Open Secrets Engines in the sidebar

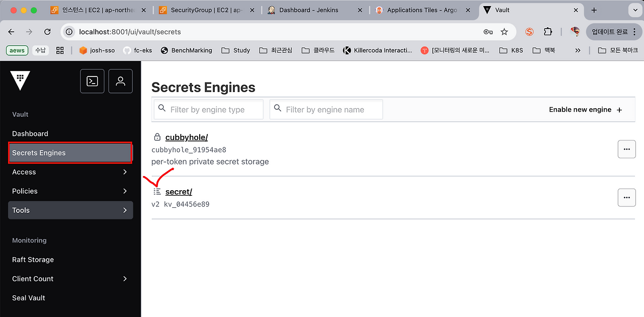point(70,153)
